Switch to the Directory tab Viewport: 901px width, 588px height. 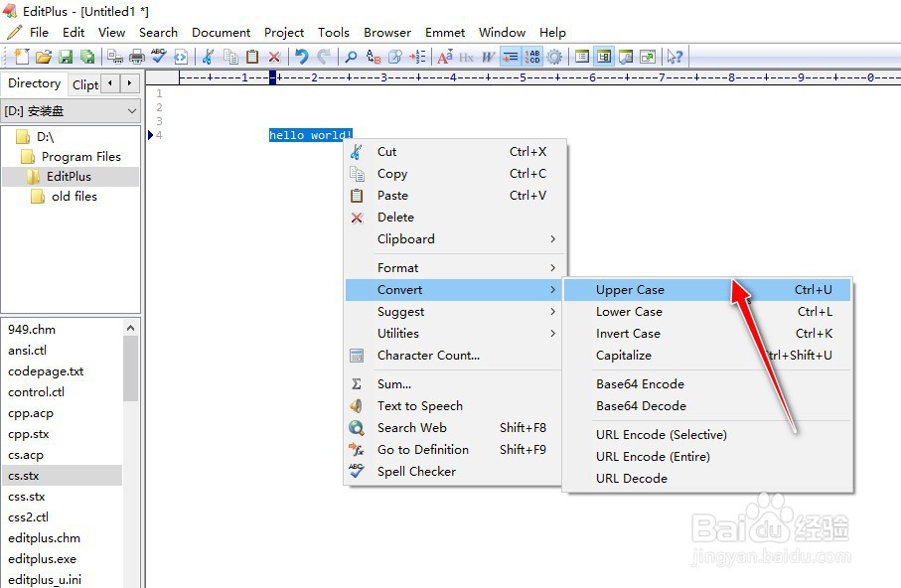tap(35, 83)
